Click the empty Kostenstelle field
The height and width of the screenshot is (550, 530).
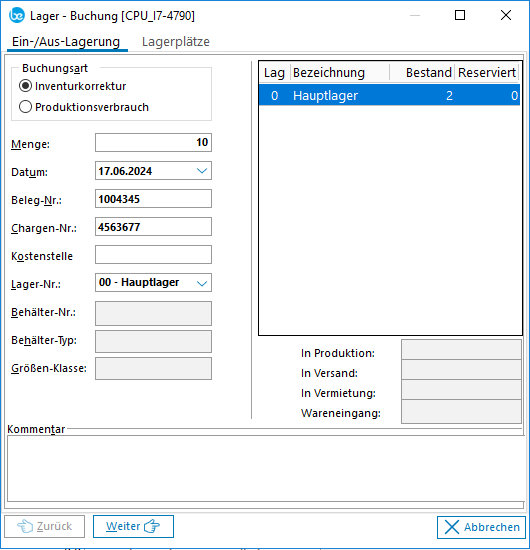coord(153,255)
